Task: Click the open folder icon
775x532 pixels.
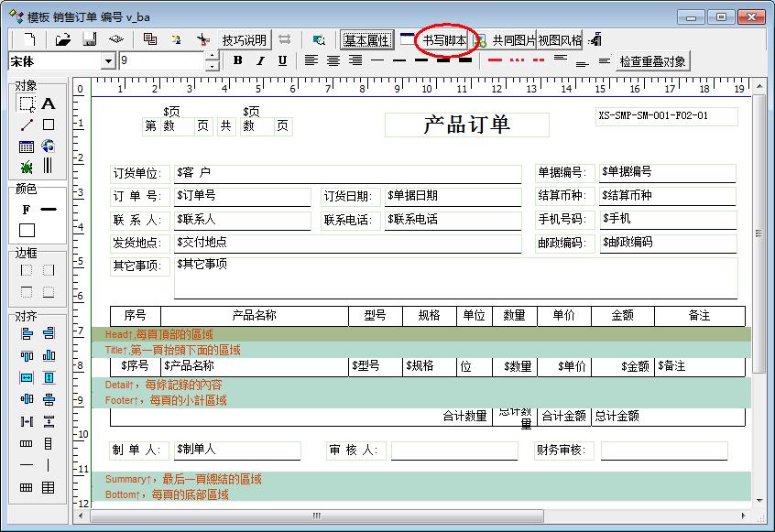Action: click(x=62, y=39)
